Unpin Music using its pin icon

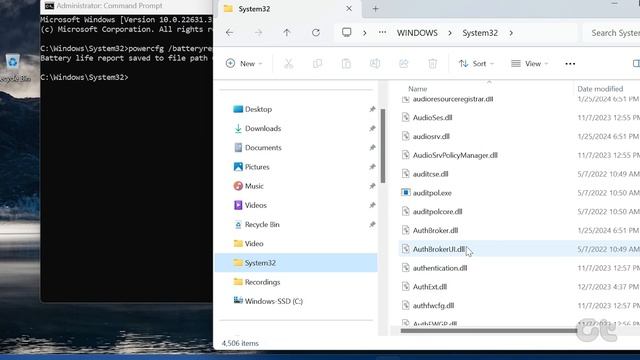click(372, 186)
